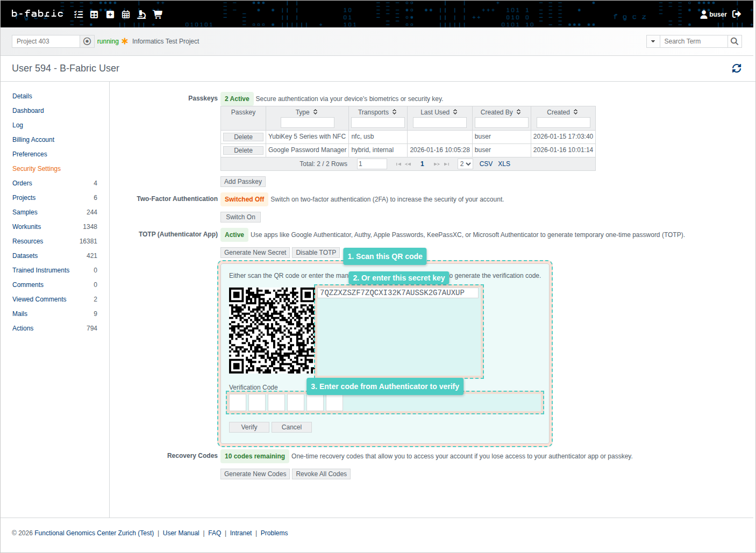Open Billing Account in the sidebar
756x553 pixels.
[33, 140]
